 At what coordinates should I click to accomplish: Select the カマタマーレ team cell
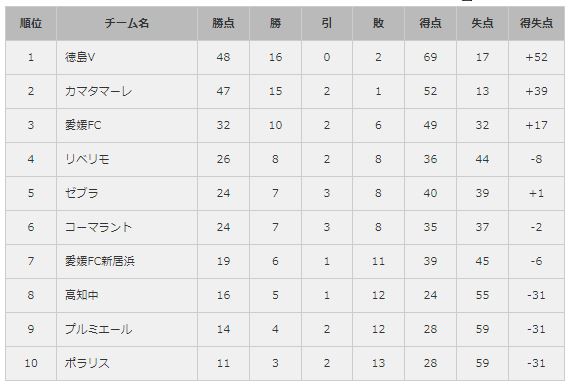click(127, 91)
